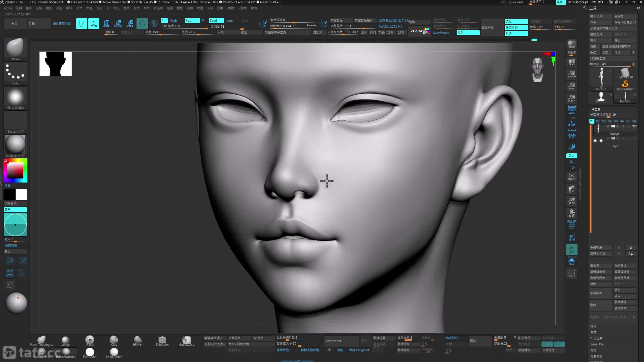
Task: Click the BPR render icon
Action: pos(572,44)
